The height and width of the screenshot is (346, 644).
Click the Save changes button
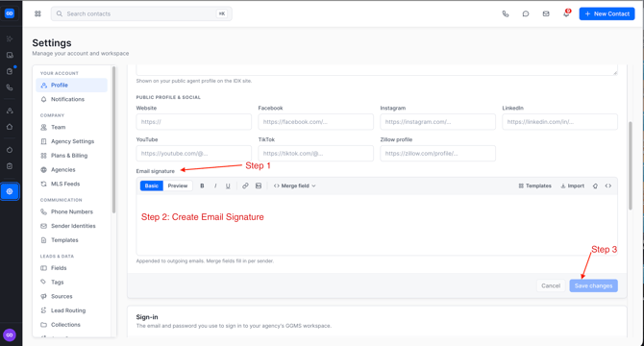[x=593, y=285]
